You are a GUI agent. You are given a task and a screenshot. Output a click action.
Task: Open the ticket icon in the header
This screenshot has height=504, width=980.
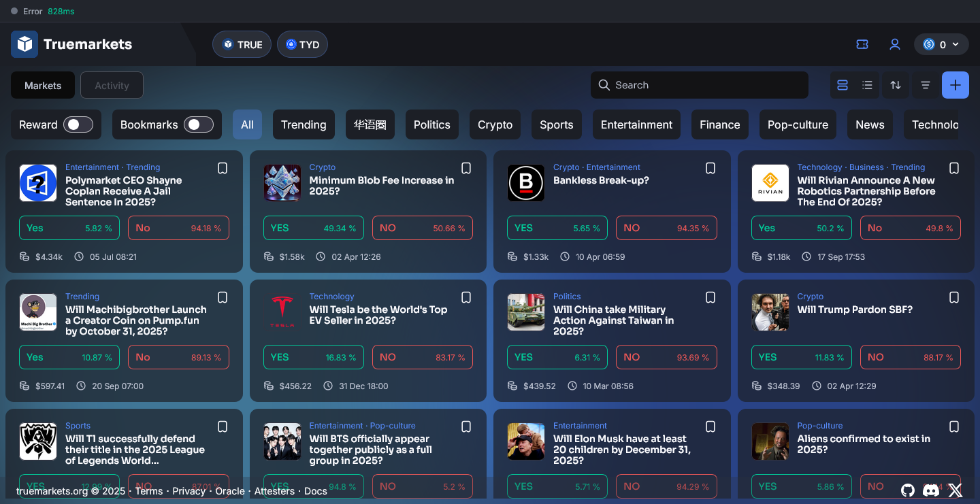(862, 44)
